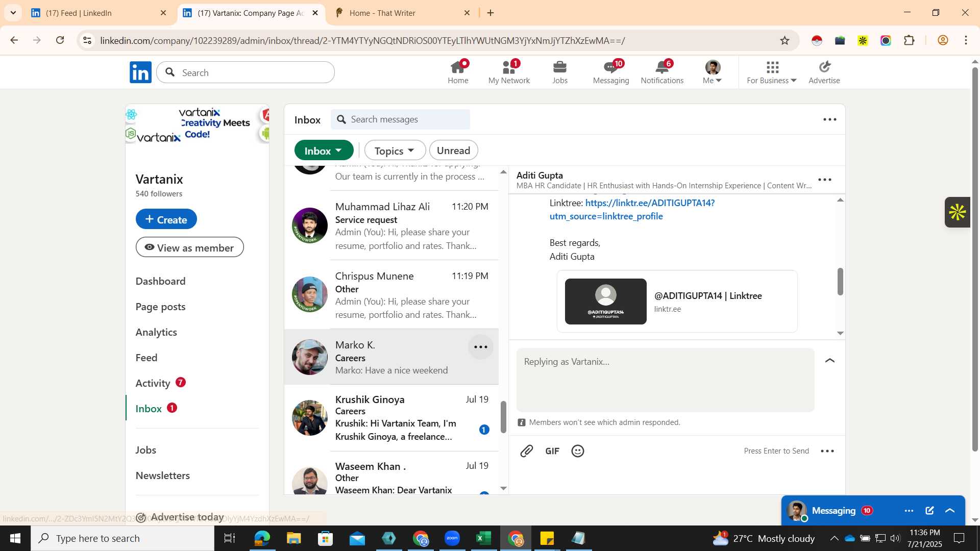The height and width of the screenshot is (551, 980).
Task: Open @ADITIGUPTA14 Linktree preview card
Action: tap(677, 302)
